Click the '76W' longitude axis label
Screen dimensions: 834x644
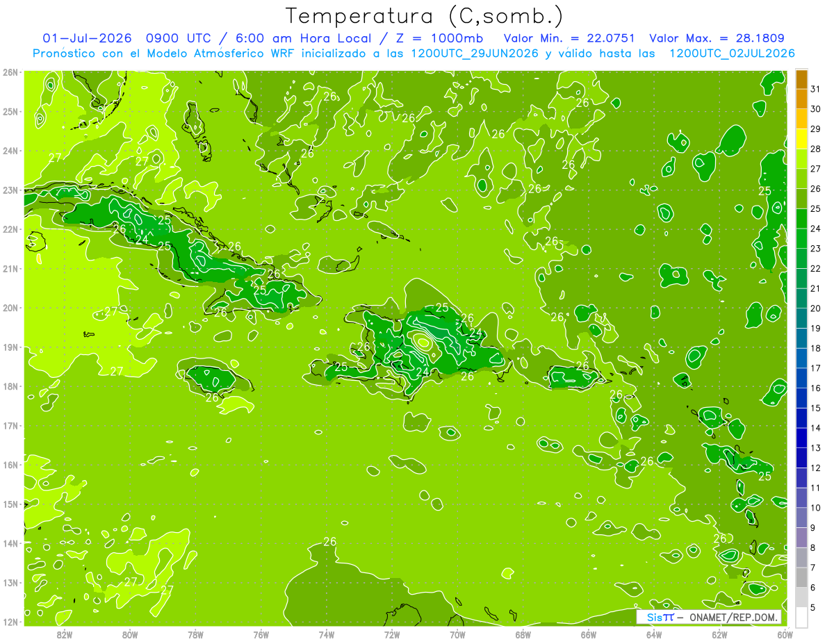pos(261,634)
